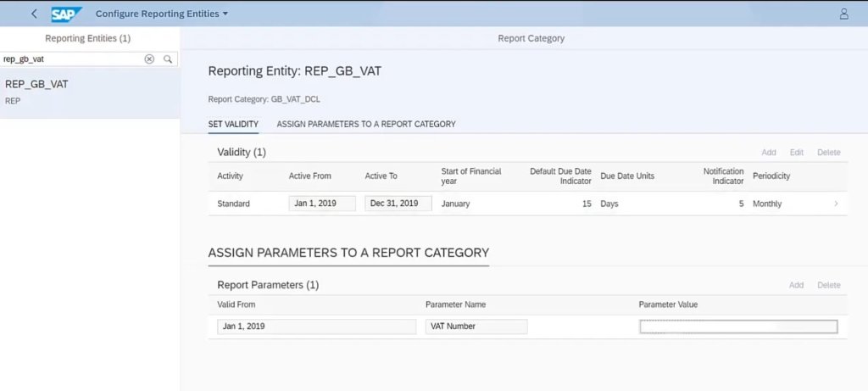Screen dimensions: 868x391
Task: Clear the search field text
Action: [149, 59]
